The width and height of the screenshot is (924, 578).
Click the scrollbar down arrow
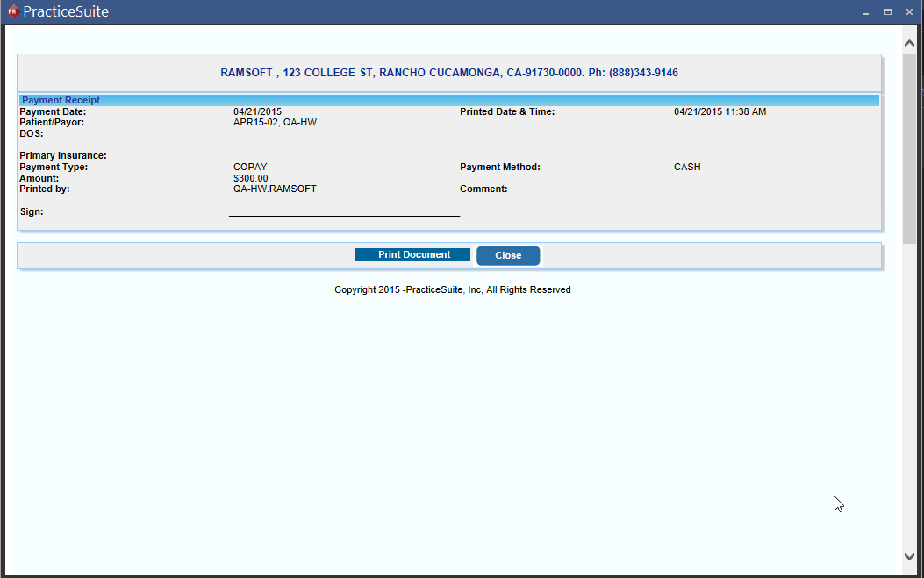coord(909,556)
